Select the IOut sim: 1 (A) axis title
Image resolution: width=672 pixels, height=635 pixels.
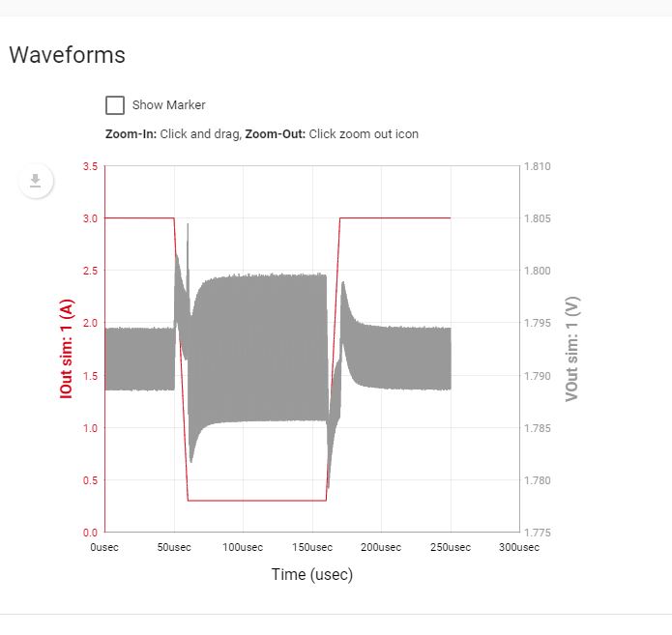[x=67, y=349]
